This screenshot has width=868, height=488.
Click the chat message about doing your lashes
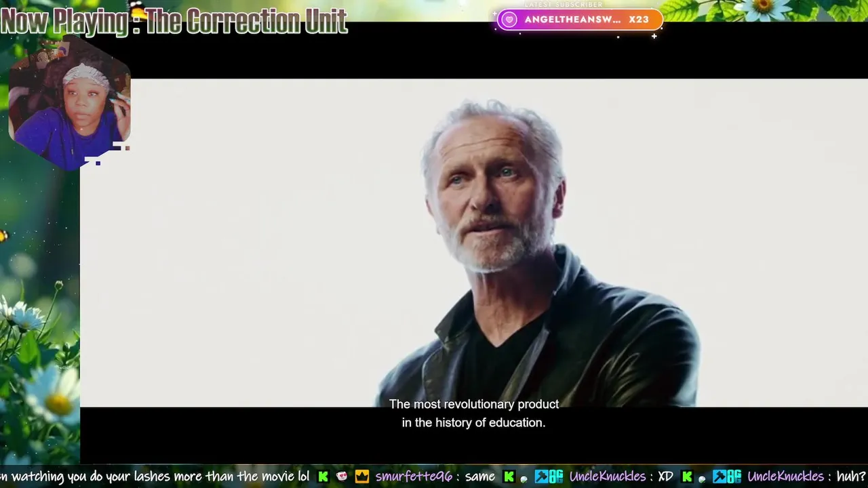[155, 476]
